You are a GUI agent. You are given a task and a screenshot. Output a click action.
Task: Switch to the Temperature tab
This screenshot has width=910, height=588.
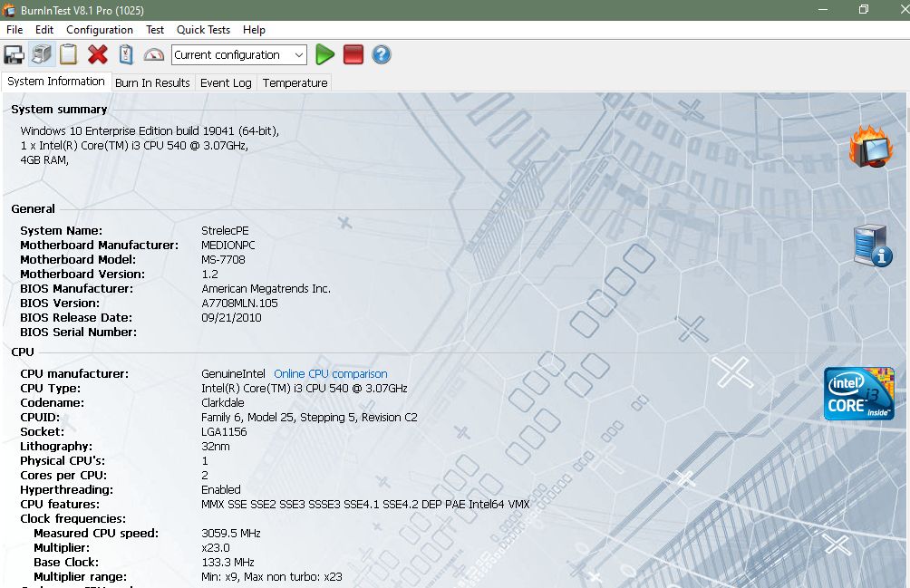pyautogui.click(x=295, y=83)
